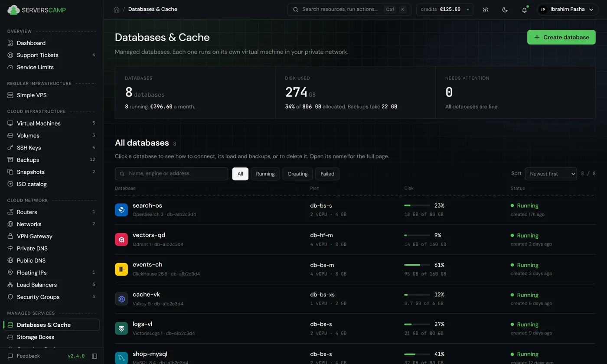Focus the Name, engine or address filter field

[172, 174]
